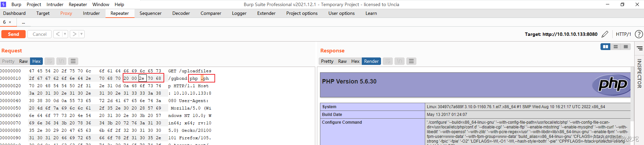Click offset label 00000040 in hex view
Screen dimensions: 644x145
click(10, 101)
